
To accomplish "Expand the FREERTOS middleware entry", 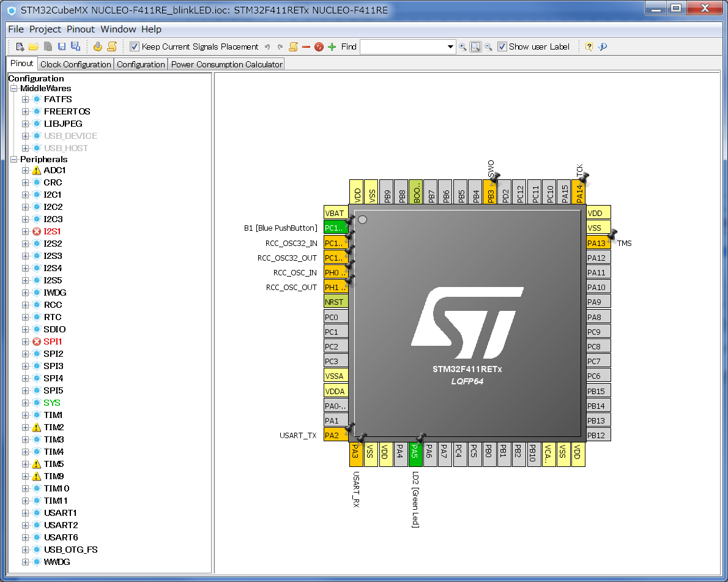I will tap(24, 111).
